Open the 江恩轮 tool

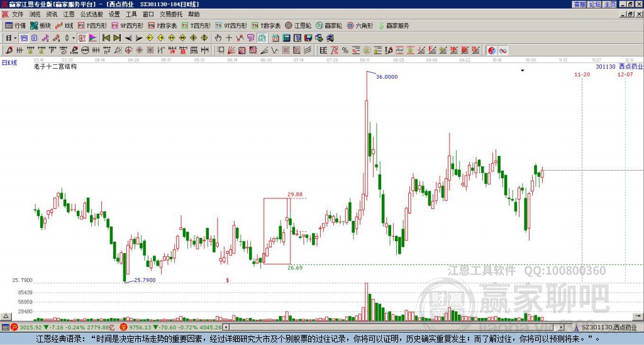(x=298, y=25)
